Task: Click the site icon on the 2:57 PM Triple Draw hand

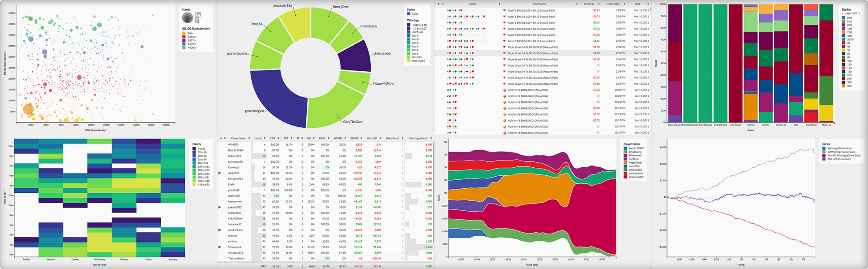Action: point(505,53)
